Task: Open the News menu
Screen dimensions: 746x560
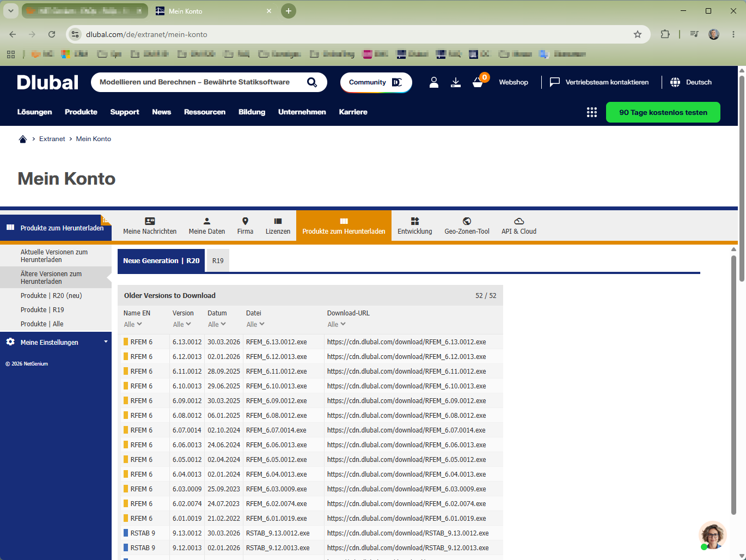Action: click(x=162, y=112)
